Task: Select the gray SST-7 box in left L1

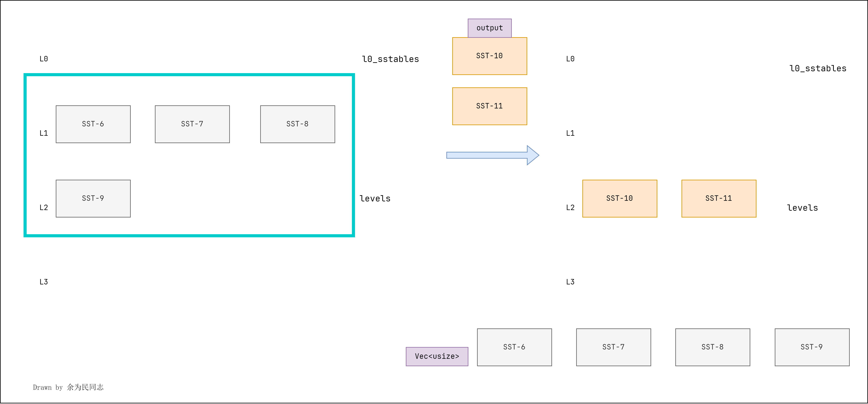Action: click(x=192, y=124)
